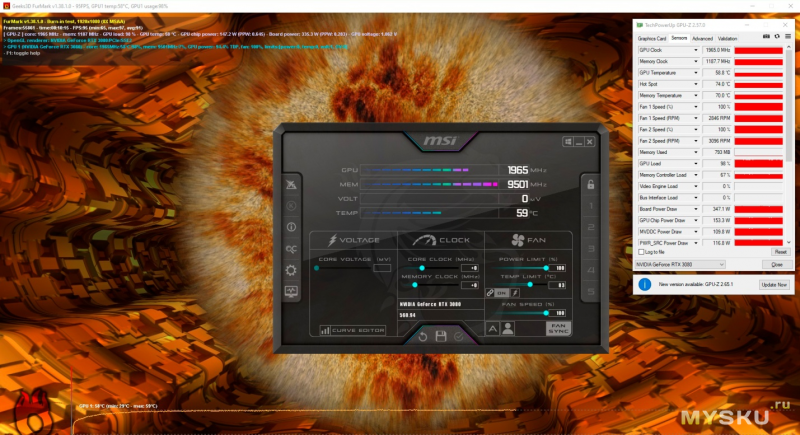This screenshot has height=435, width=800.
Task: Open Hot Spot sensor dropdown
Action: [x=695, y=84]
